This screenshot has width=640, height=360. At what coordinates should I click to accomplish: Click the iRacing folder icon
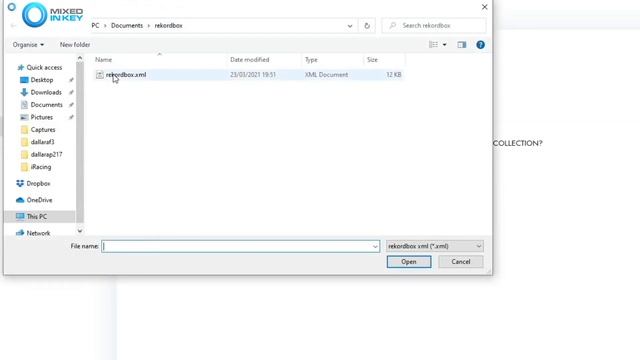tap(24, 167)
